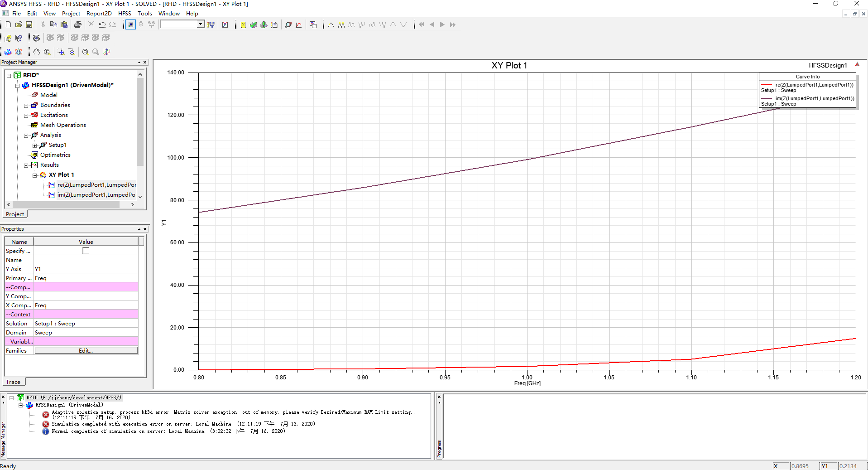
Task: Select the Model item in project tree
Action: coord(48,95)
